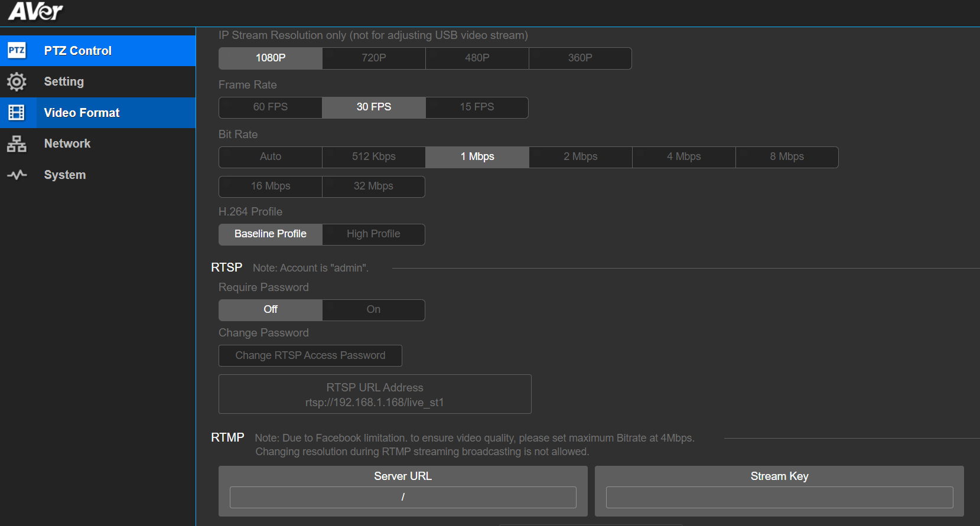Screen dimensions: 980x526
Task: Open the System menu label
Action: pos(65,175)
